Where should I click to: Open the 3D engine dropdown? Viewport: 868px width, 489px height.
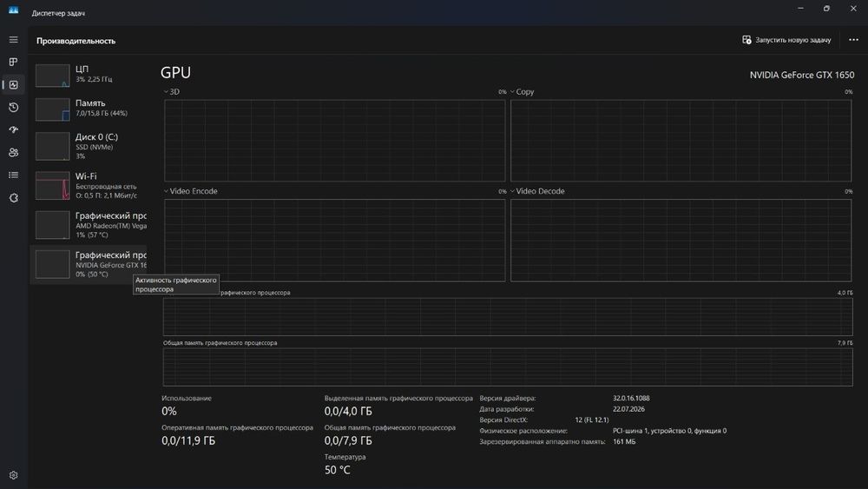pos(172,92)
